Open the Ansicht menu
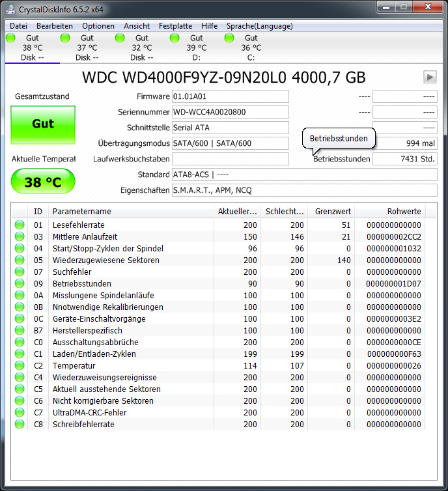Screen dimensions: 448x491 click(137, 26)
